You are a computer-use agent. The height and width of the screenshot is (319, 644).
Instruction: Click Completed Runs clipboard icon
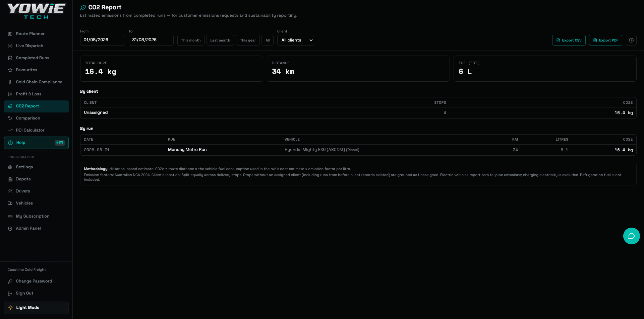[x=10, y=58]
